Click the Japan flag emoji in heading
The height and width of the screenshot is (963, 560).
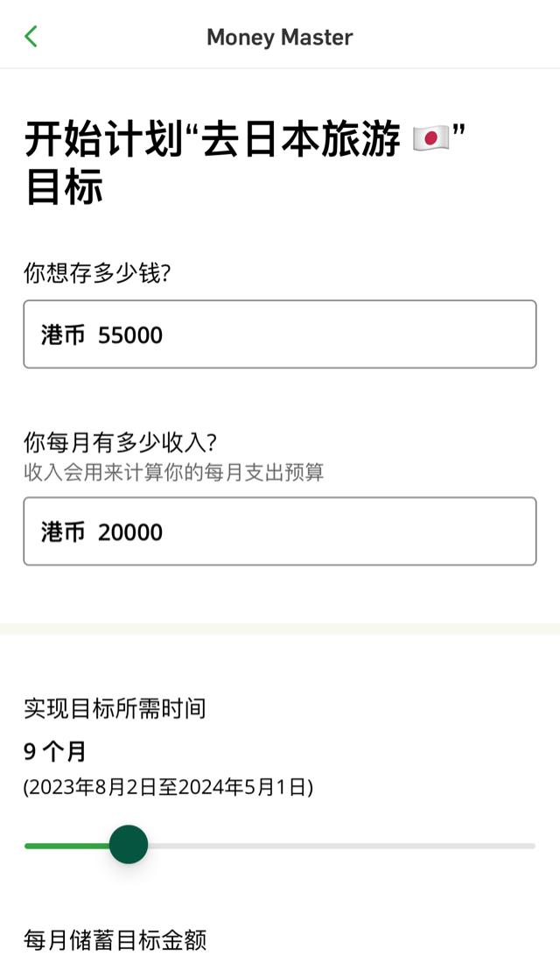[x=430, y=140]
